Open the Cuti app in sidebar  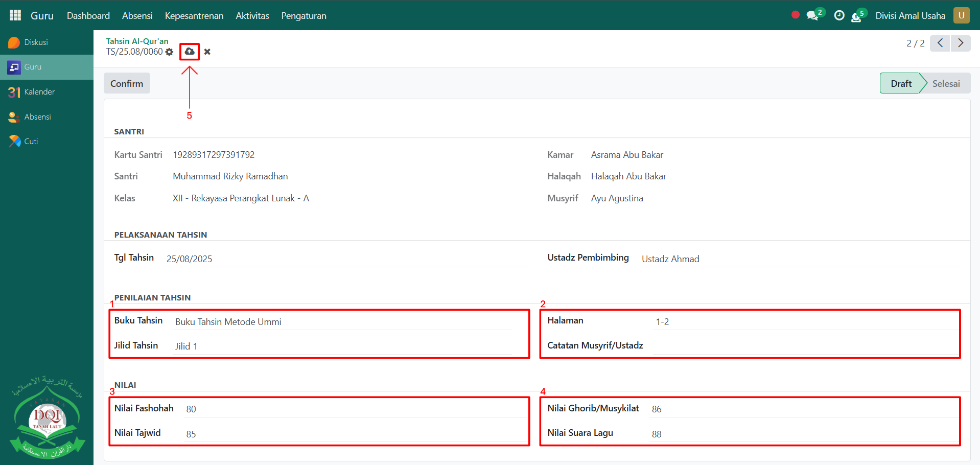pyautogui.click(x=31, y=142)
